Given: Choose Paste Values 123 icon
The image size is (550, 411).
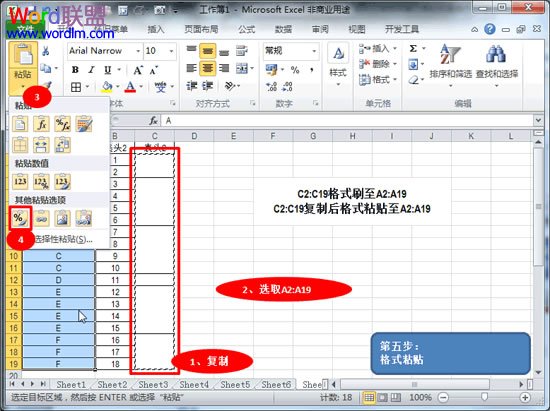Looking at the screenshot, I should (x=20, y=181).
